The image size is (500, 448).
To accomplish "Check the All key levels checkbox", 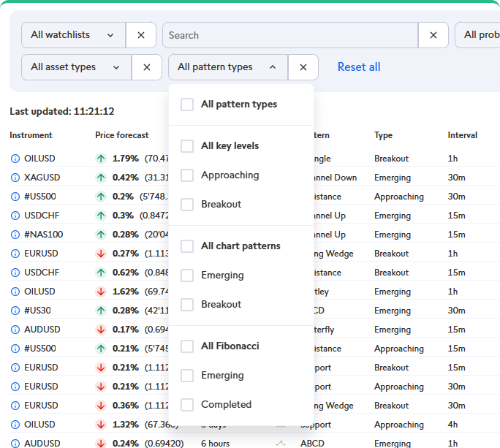I will 187,146.
